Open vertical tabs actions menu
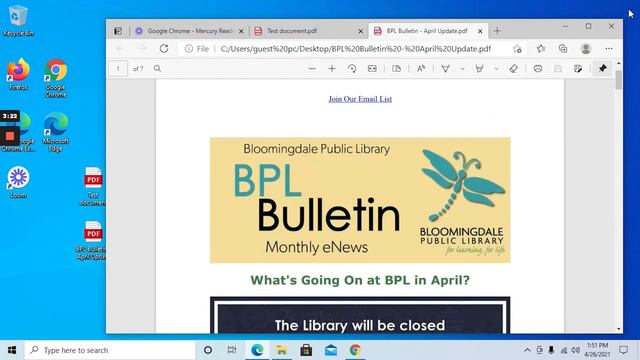 [x=118, y=31]
